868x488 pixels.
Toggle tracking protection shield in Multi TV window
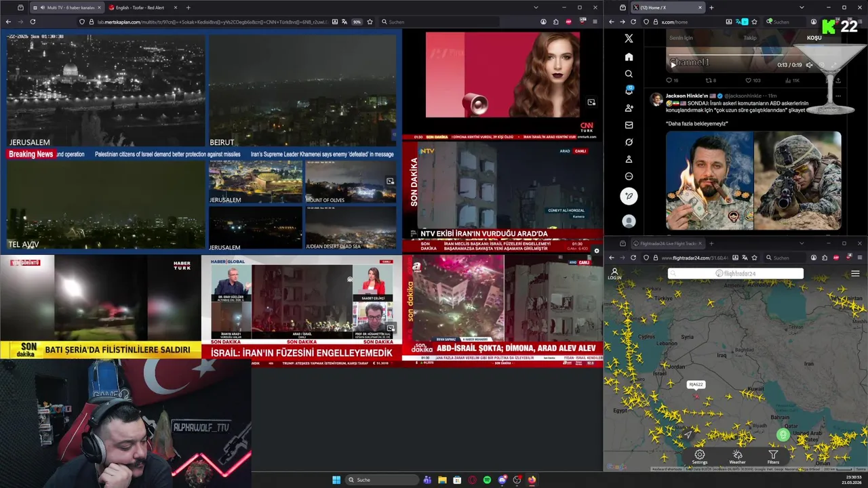(82, 22)
